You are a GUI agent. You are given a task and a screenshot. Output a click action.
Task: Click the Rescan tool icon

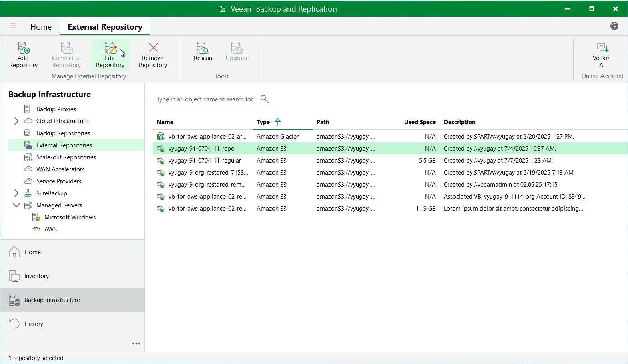coord(203,48)
